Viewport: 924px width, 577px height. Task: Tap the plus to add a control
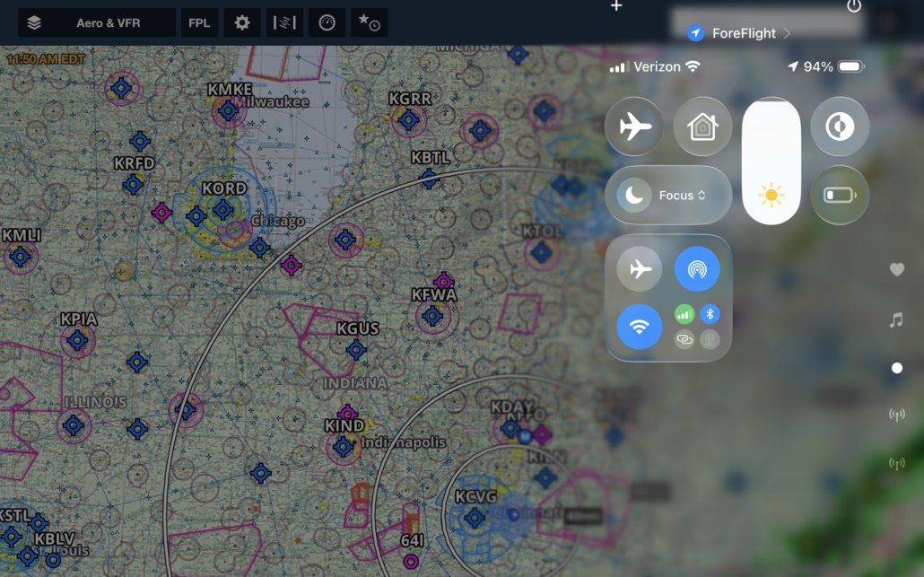616,6
